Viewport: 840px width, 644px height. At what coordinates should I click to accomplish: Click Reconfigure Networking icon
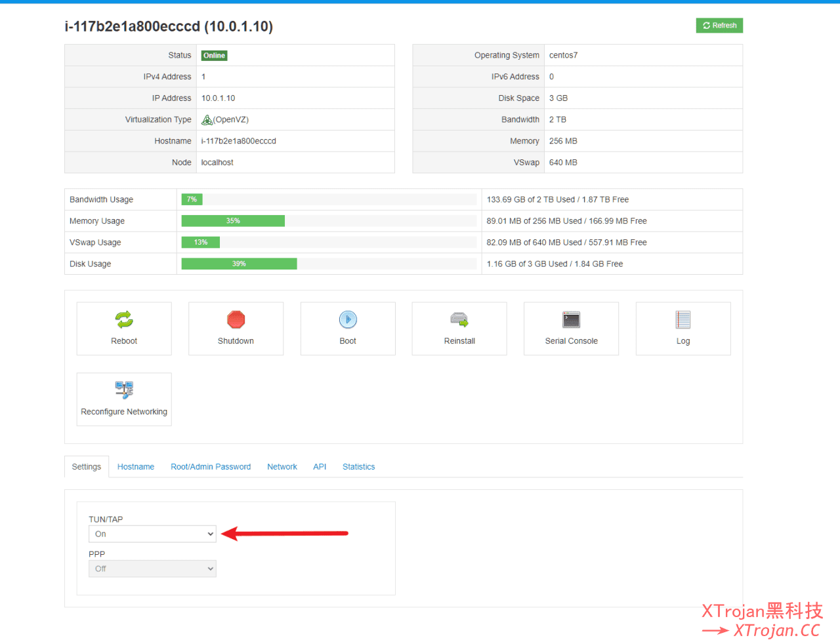tap(124, 390)
